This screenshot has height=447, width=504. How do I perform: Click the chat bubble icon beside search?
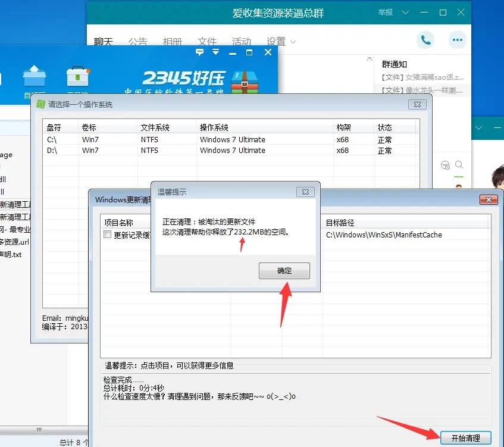(x=445, y=165)
